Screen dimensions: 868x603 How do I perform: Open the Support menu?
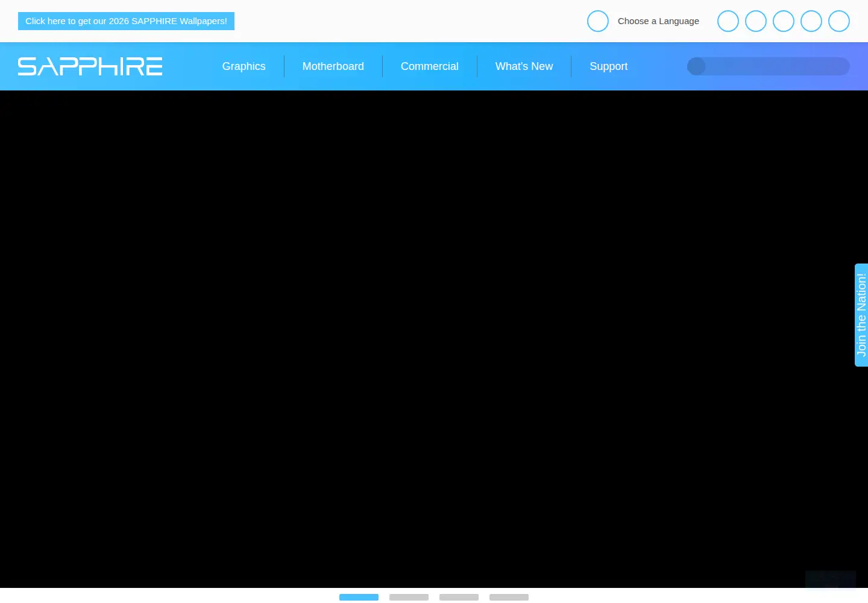click(608, 66)
